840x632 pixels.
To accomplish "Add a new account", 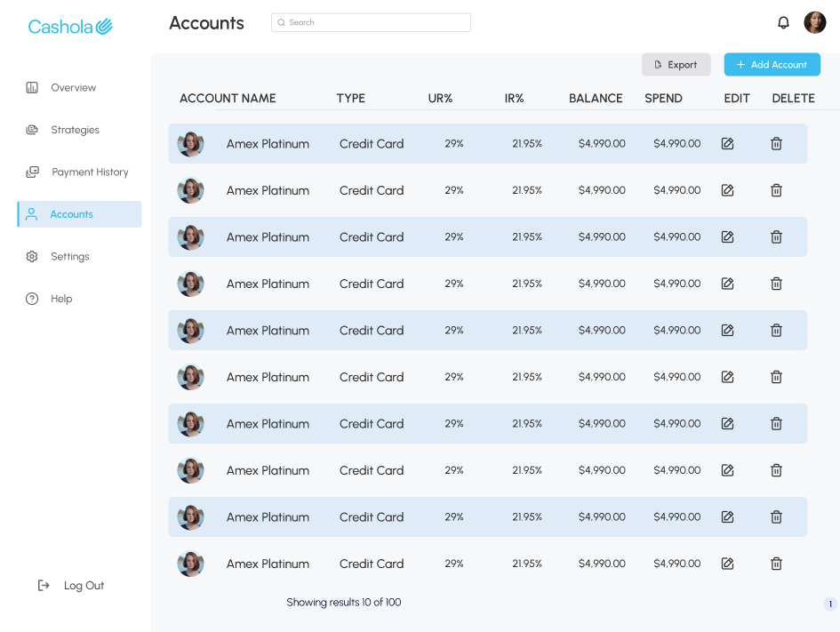I will coord(772,64).
